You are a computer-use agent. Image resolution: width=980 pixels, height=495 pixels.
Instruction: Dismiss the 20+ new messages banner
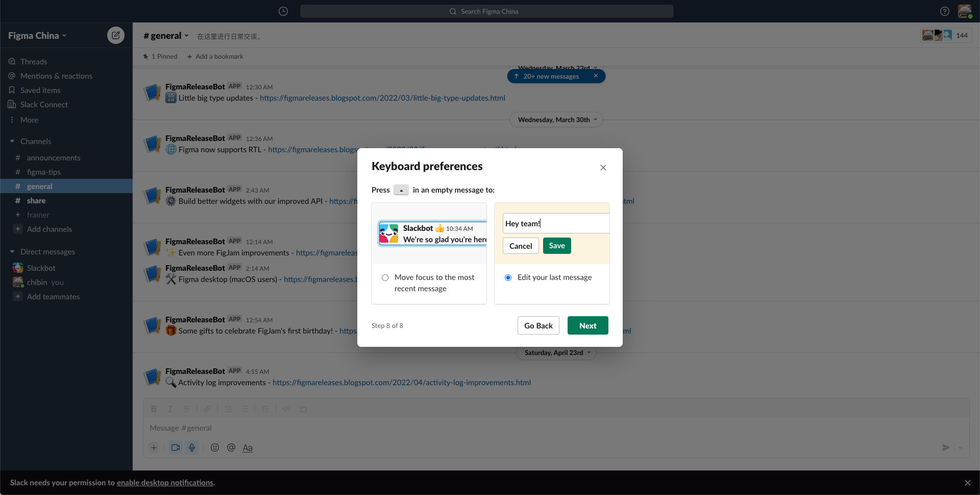tap(596, 76)
